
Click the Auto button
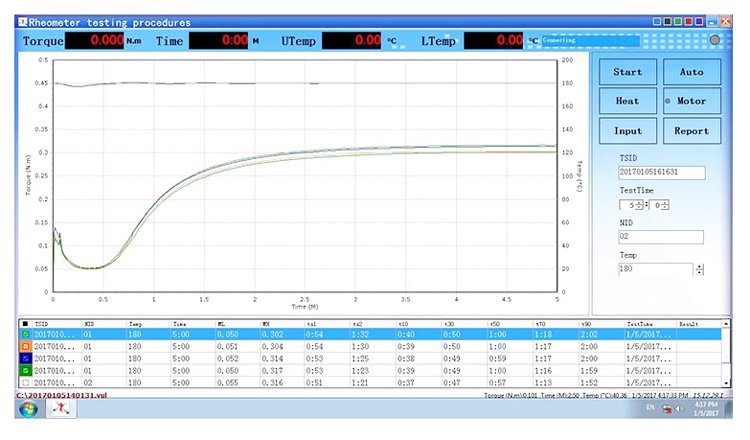[x=692, y=72]
